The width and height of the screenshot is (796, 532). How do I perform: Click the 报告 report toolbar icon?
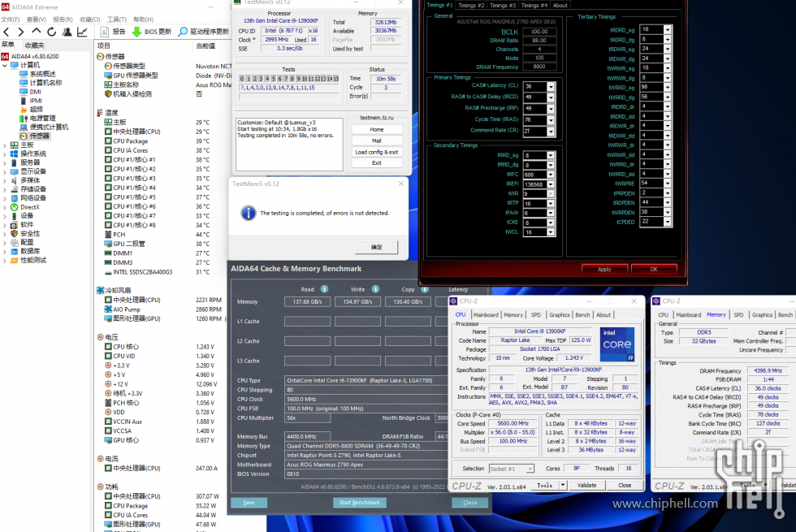pyautogui.click(x=113, y=32)
